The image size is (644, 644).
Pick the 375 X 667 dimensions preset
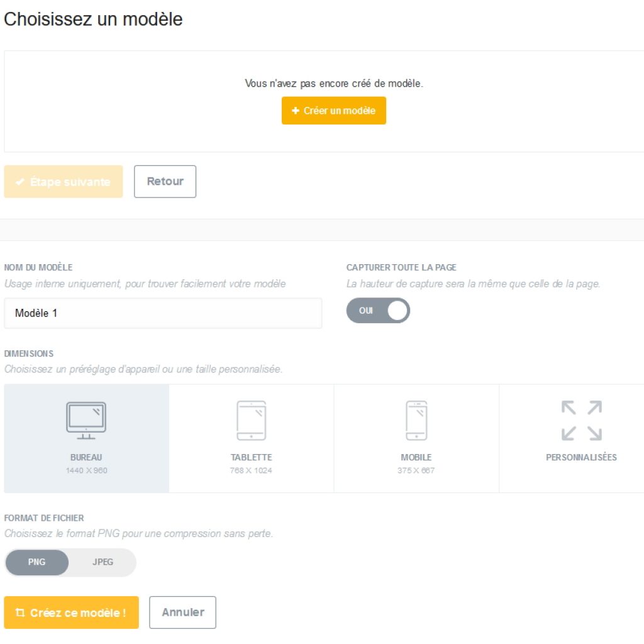click(x=416, y=470)
